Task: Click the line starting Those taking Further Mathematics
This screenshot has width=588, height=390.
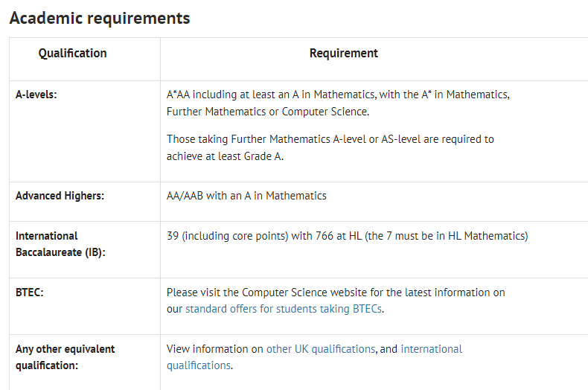Action: (x=330, y=139)
